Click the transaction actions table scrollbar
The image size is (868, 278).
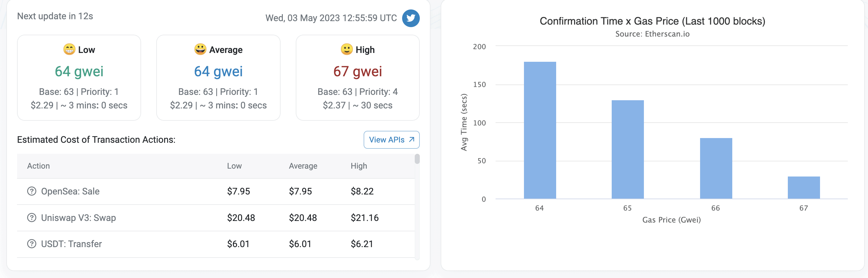(x=417, y=159)
